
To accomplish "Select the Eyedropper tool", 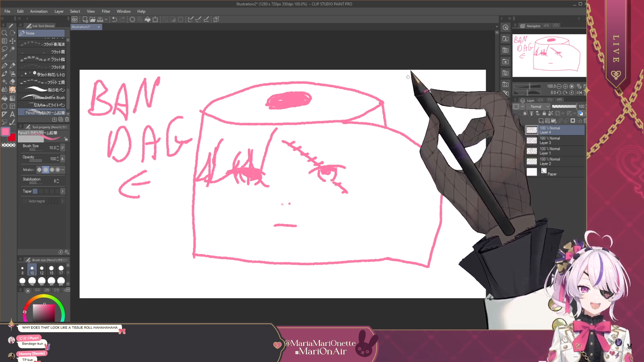I will (4, 57).
